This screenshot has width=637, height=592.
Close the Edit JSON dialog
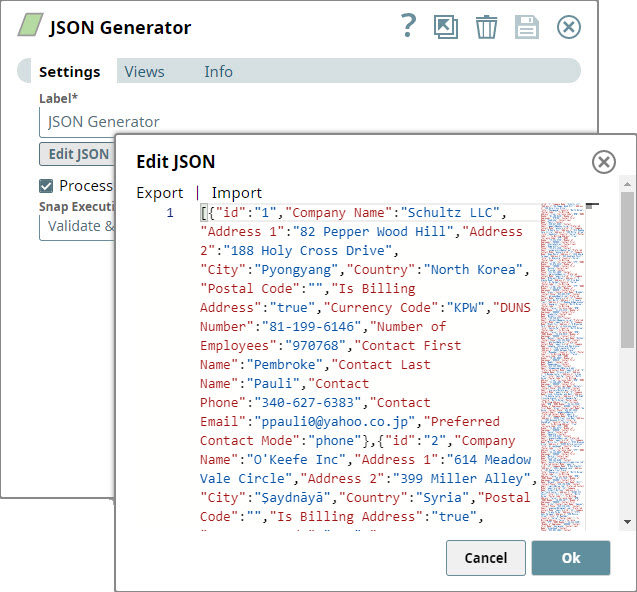pyautogui.click(x=603, y=162)
